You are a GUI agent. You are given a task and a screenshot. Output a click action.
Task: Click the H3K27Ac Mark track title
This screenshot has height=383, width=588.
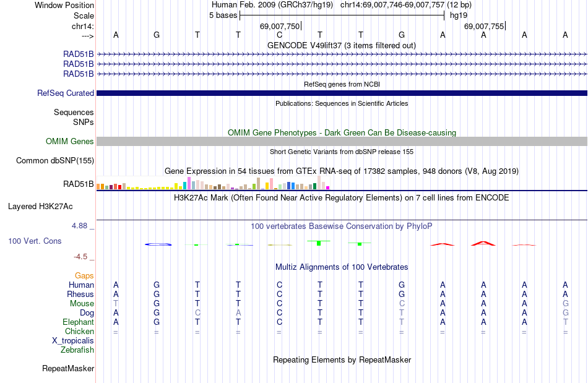tap(342, 197)
